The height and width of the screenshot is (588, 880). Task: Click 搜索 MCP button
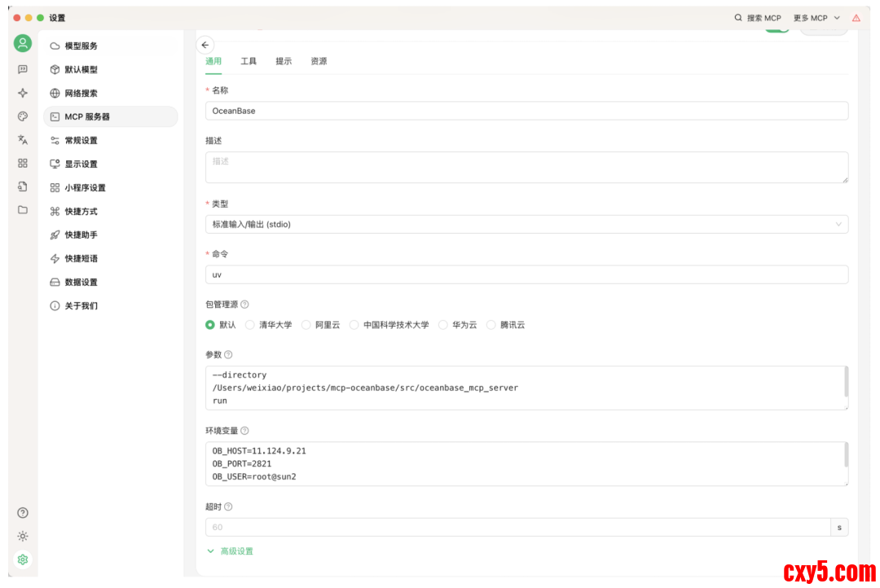click(758, 18)
